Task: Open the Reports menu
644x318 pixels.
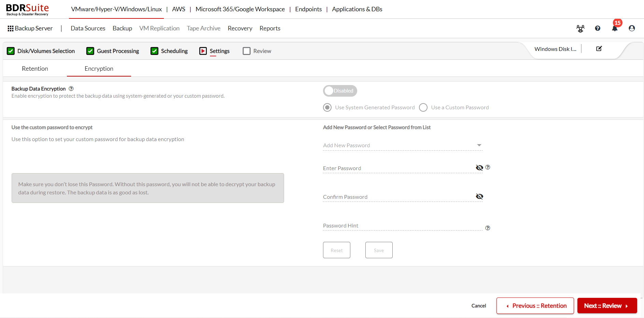Action: 270,28
